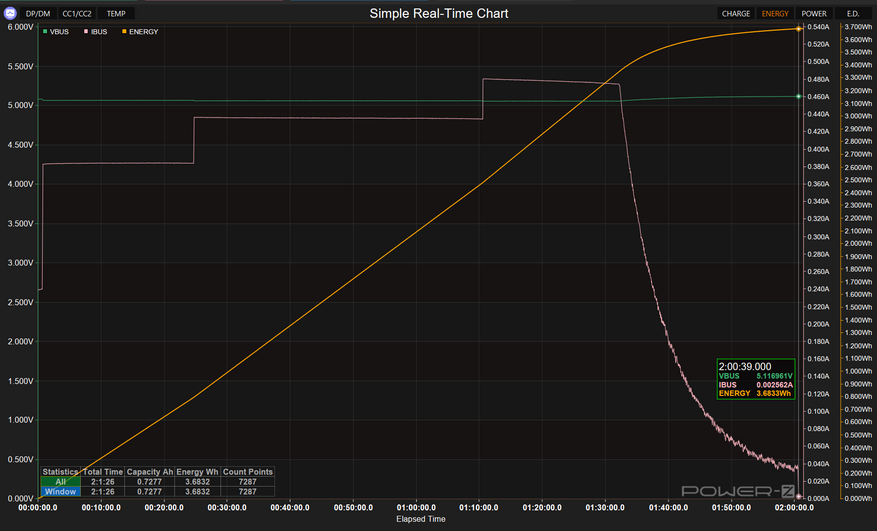Click the E.D. button

[x=853, y=14]
